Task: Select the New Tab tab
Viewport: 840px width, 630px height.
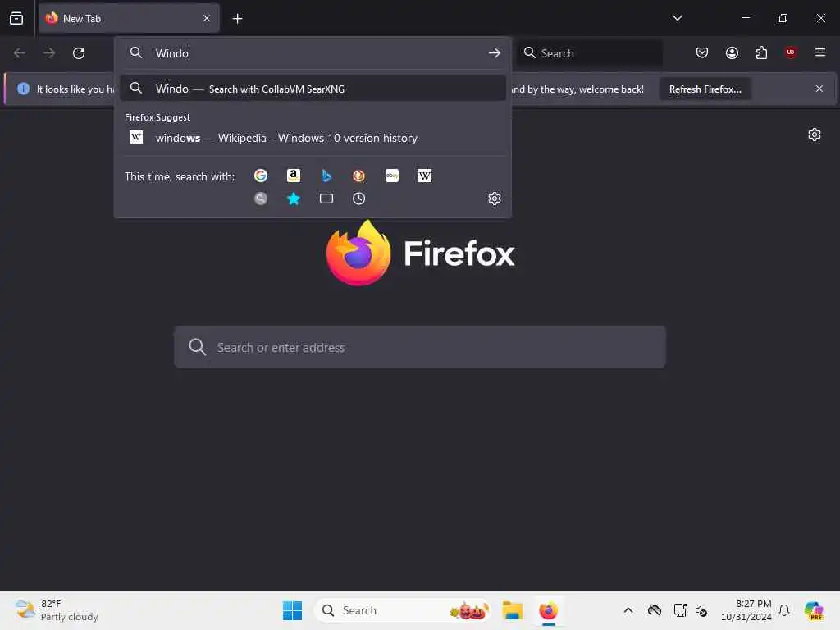Action: tap(129, 18)
